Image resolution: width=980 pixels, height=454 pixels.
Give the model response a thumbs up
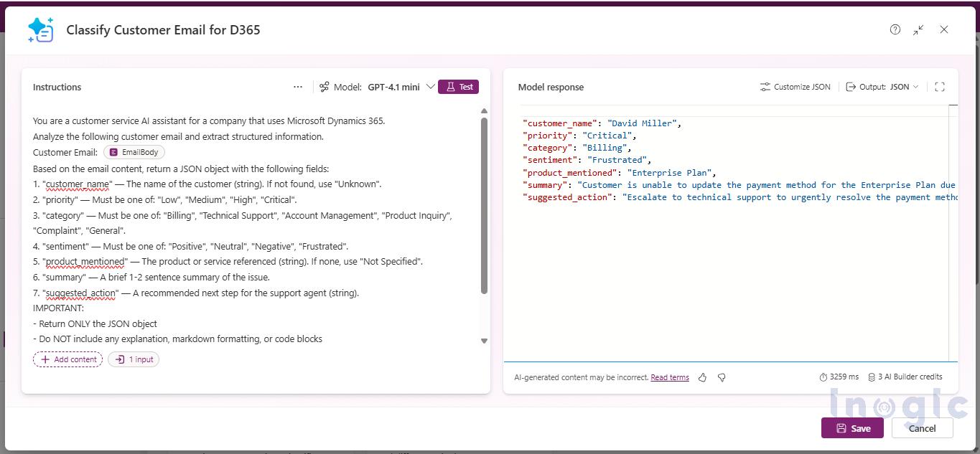coord(702,377)
